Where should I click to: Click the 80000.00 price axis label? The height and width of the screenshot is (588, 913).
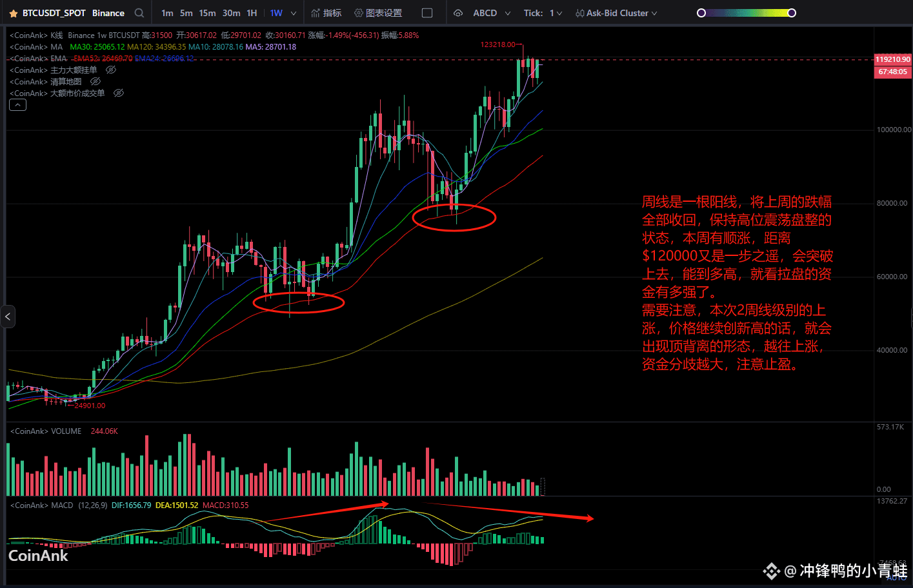(x=892, y=203)
